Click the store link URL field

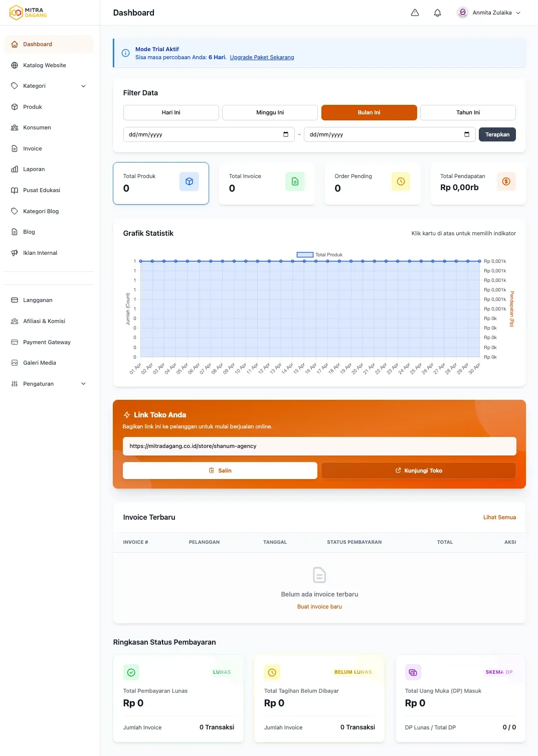(319, 446)
